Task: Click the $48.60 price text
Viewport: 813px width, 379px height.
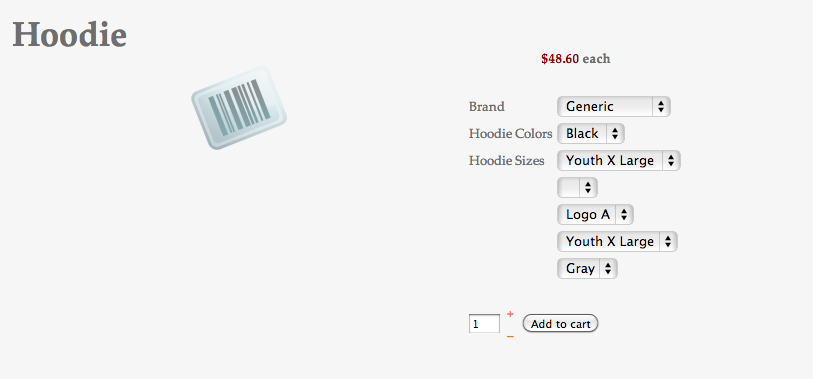Action: [560, 59]
